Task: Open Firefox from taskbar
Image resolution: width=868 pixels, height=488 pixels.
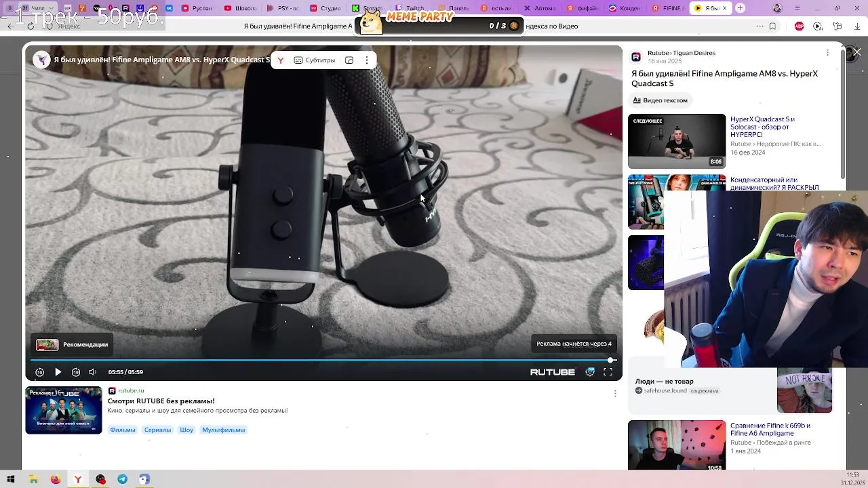Action: 56,479
